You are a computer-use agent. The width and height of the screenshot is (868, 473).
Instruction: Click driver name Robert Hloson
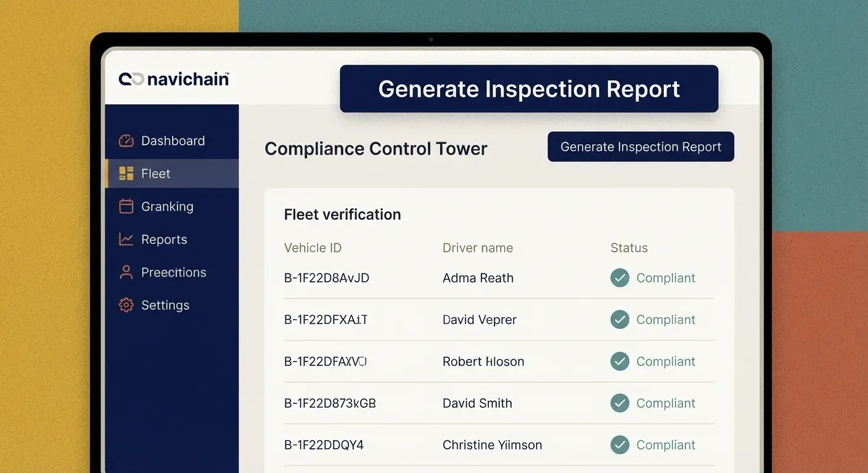(x=483, y=362)
